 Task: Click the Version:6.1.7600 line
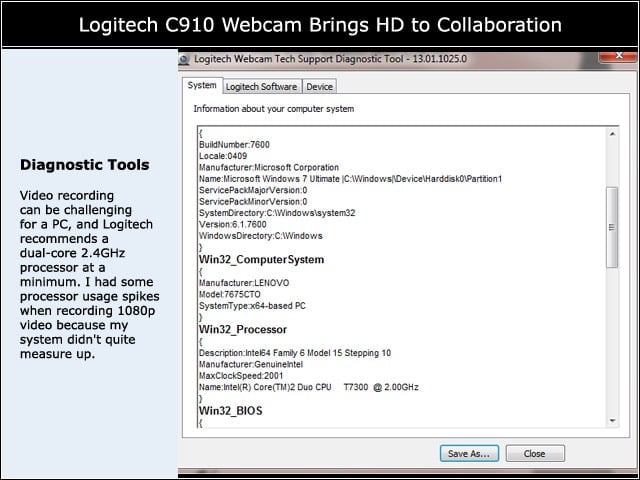point(233,224)
